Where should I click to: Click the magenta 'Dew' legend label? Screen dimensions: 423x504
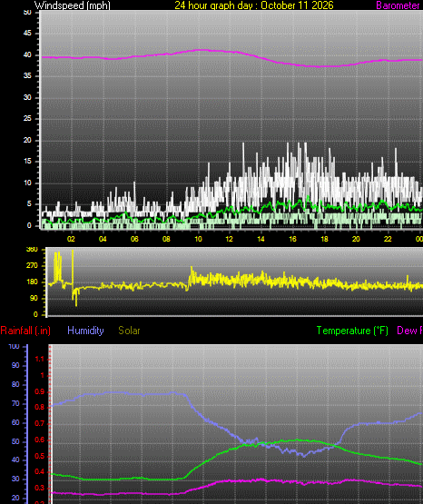click(407, 331)
